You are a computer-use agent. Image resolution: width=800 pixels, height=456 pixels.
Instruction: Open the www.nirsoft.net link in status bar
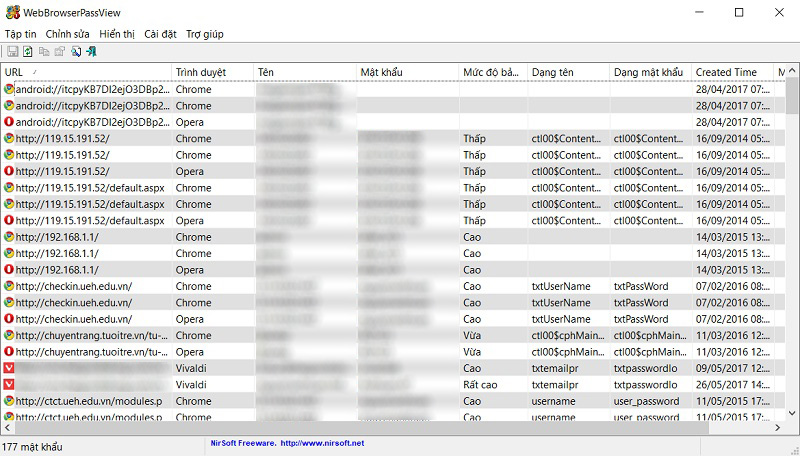[x=322, y=443]
